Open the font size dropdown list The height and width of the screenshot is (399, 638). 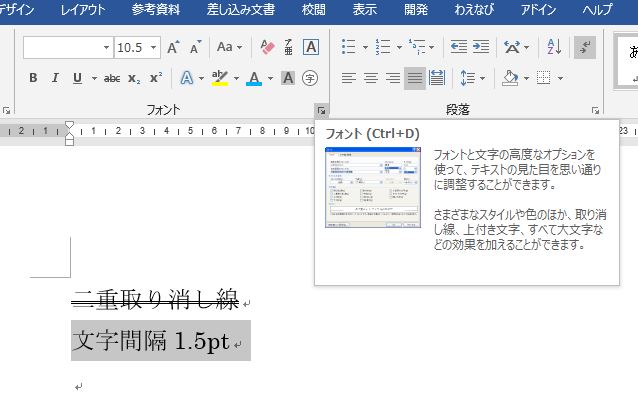click(x=153, y=48)
